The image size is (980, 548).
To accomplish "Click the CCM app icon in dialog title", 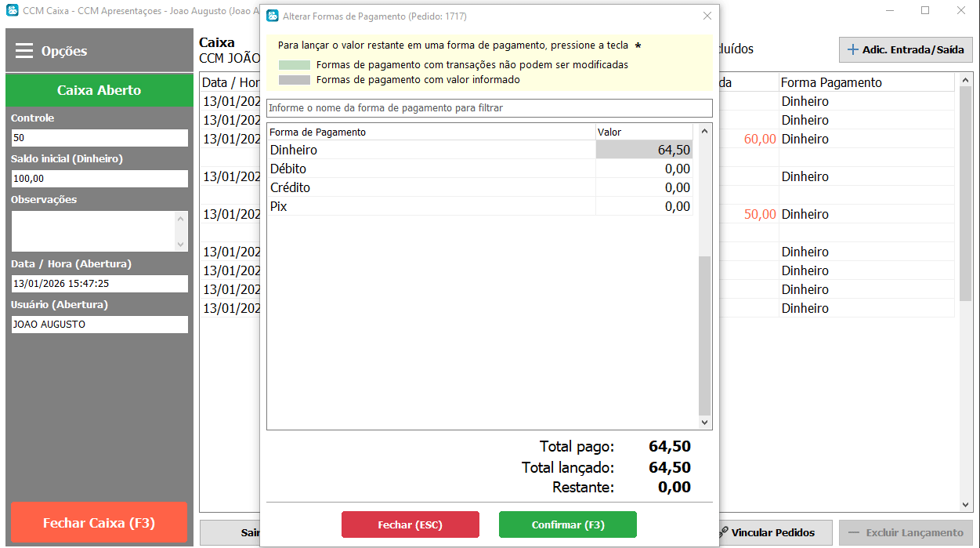I will (x=272, y=16).
